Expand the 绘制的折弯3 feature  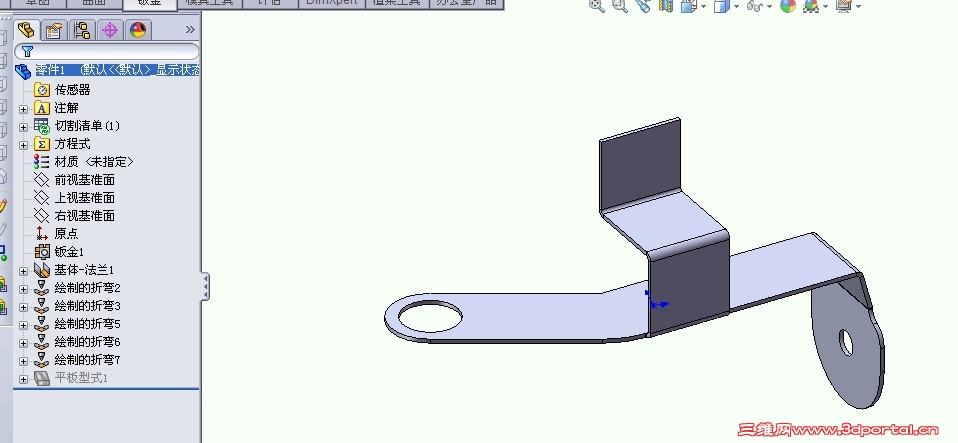[23, 307]
